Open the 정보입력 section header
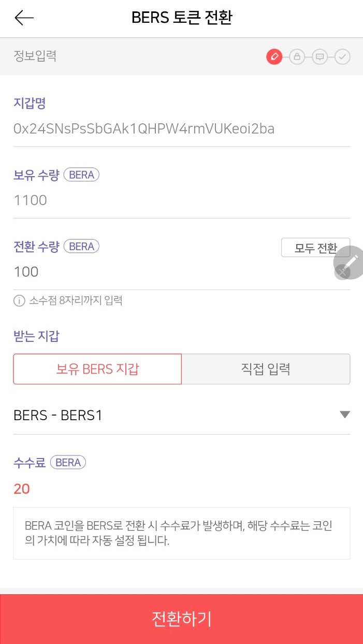 [35, 57]
